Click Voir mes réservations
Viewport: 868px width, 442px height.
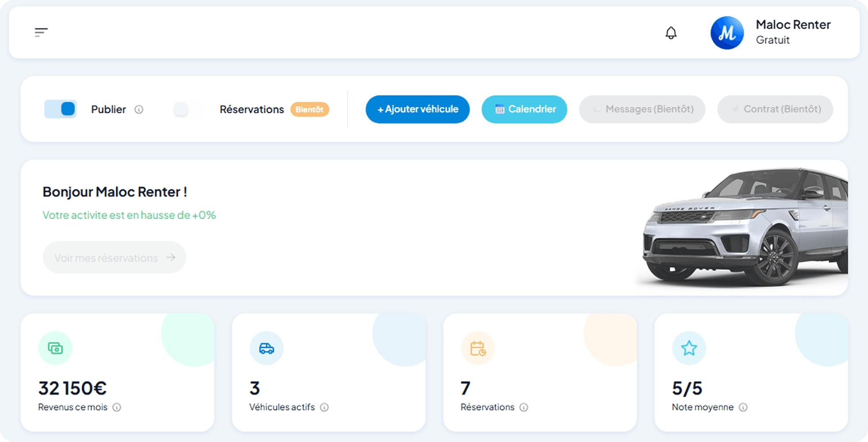(x=114, y=257)
